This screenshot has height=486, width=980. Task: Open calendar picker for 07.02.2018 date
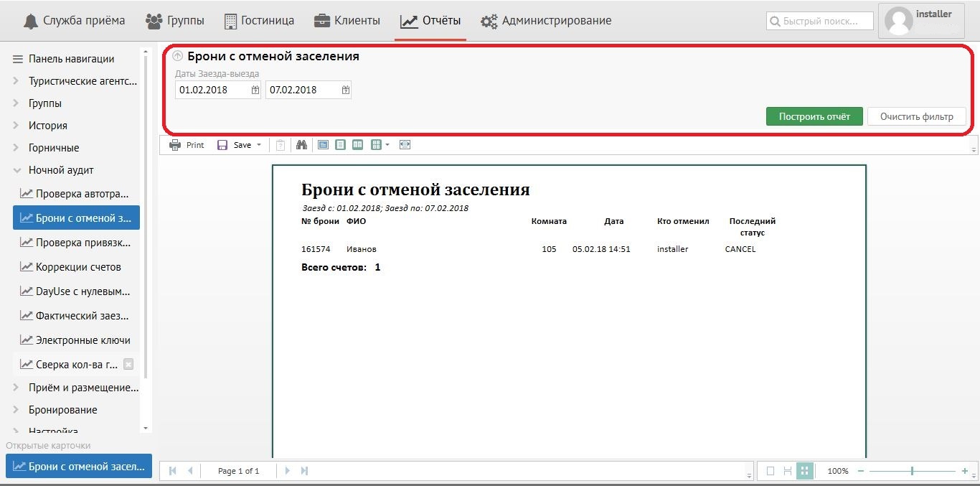pyautogui.click(x=346, y=90)
